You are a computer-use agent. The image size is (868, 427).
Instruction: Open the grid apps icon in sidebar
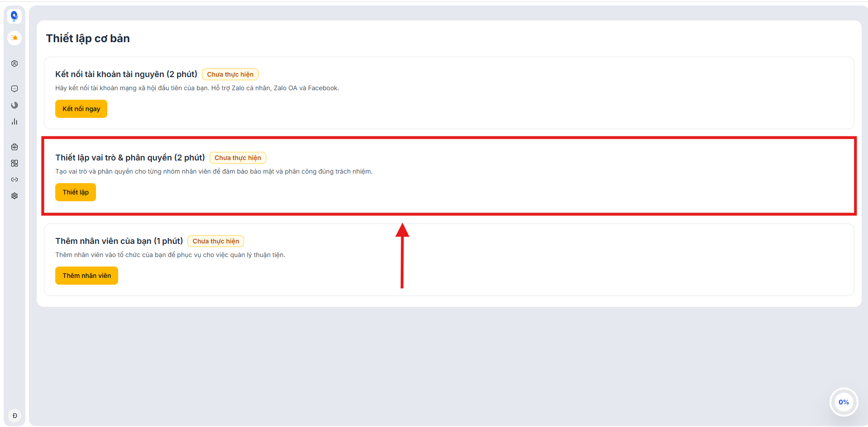click(x=14, y=163)
